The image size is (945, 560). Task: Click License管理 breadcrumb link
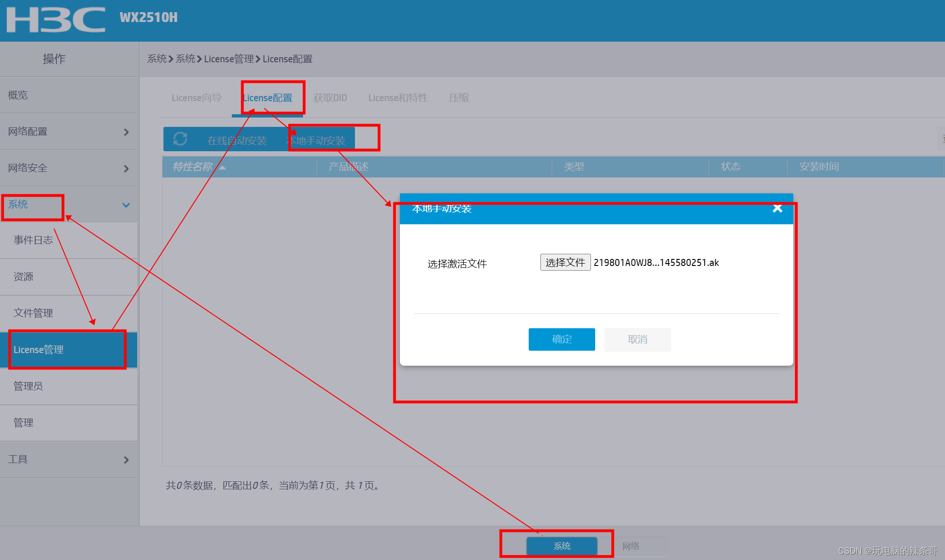(229, 59)
